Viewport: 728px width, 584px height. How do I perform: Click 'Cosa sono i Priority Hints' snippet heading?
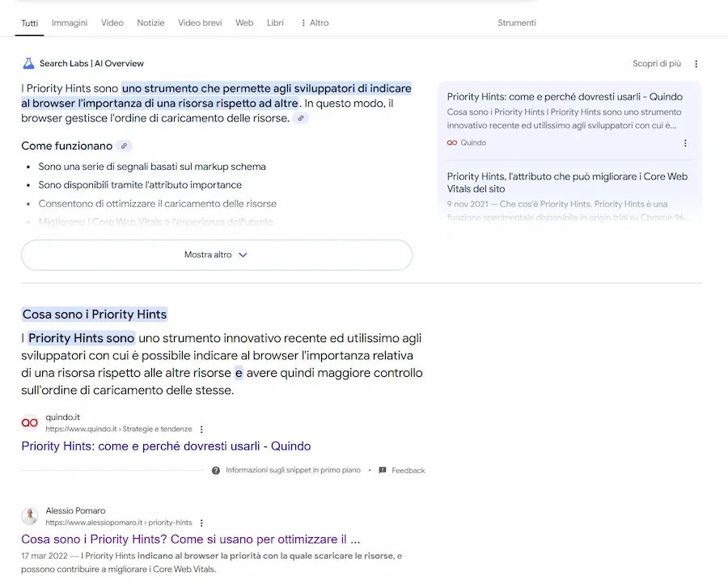point(95,315)
